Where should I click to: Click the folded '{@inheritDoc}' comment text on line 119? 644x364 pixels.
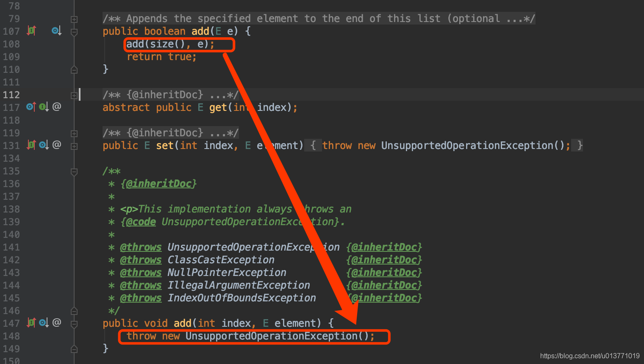(171, 133)
